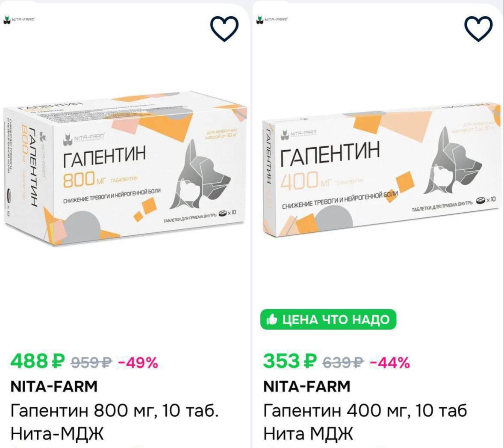504x448 pixels.
Task: Open NITA-FARM brand under left product
Action: click(54, 386)
